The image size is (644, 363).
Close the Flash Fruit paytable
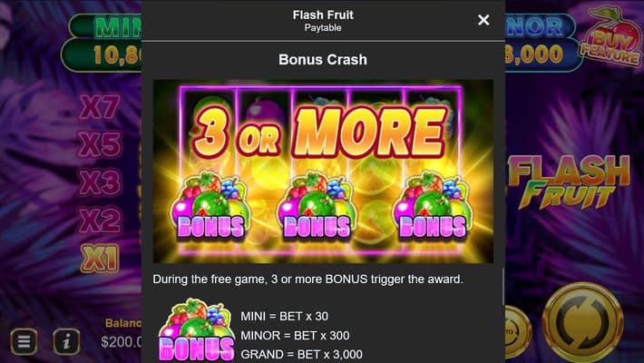[483, 20]
